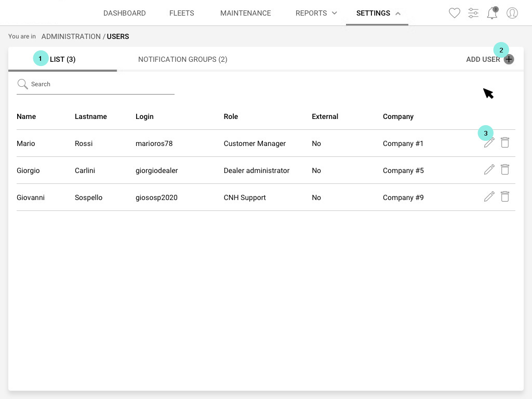This screenshot has height=399, width=532.
Task: Click the search magnifier icon
Action: [x=22, y=84]
